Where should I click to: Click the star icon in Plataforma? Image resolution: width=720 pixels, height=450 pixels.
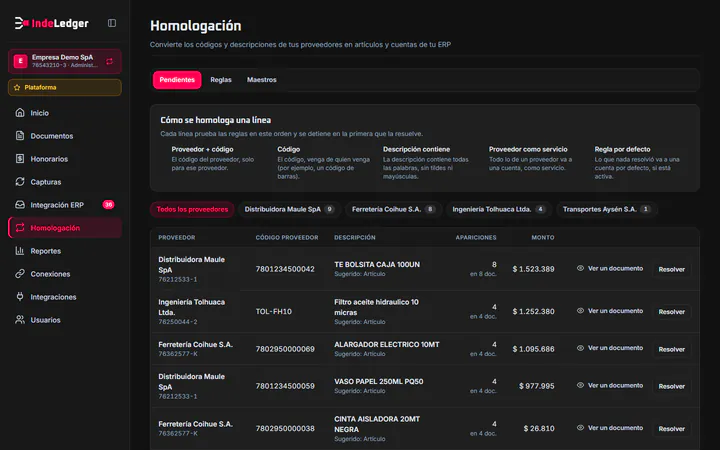pyautogui.click(x=17, y=87)
